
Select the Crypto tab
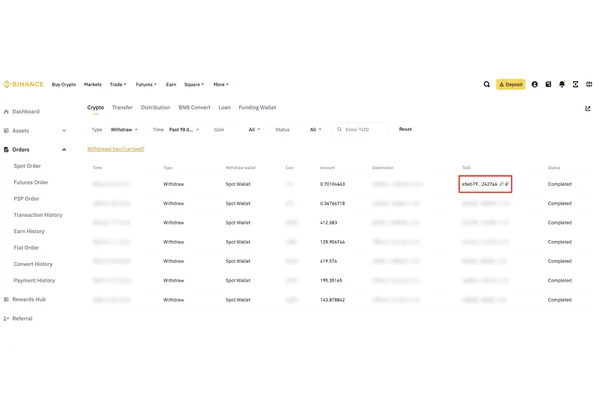click(95, 108)
